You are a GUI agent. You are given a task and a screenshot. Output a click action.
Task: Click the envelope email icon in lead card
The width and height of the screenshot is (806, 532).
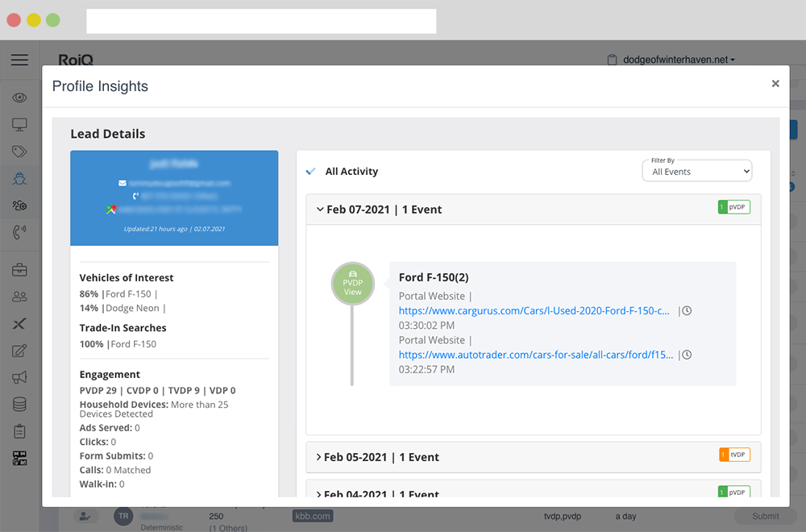[x=123, y=183]
